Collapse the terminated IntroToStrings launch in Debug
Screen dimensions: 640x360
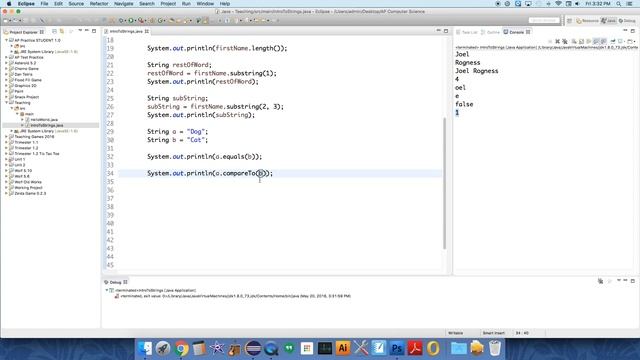(x=107, y=290)
